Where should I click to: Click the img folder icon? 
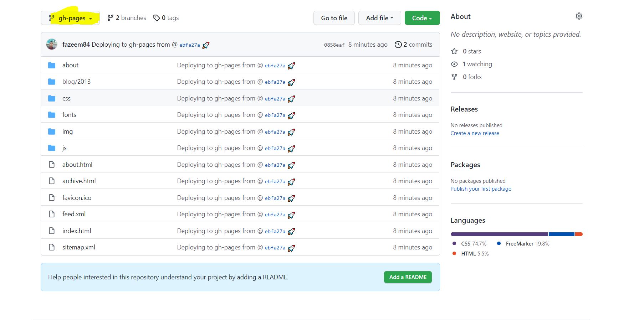click(52, 131)
